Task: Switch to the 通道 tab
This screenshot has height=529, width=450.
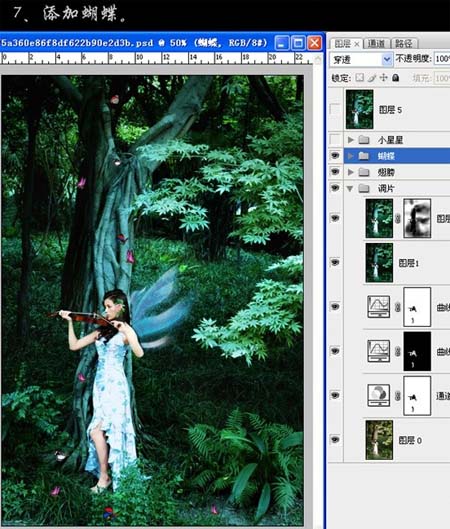Action: pos(376,44)
